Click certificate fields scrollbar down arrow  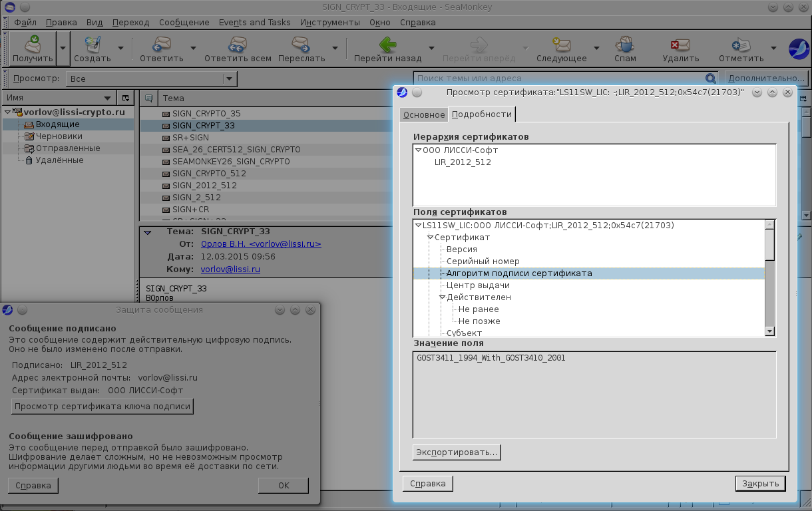point(770,331)
